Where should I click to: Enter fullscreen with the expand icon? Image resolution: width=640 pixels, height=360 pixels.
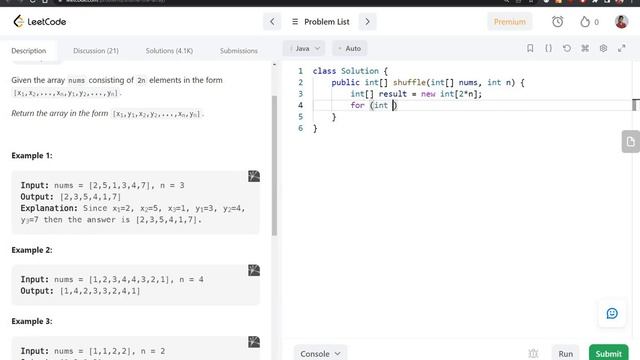[622, 48]
